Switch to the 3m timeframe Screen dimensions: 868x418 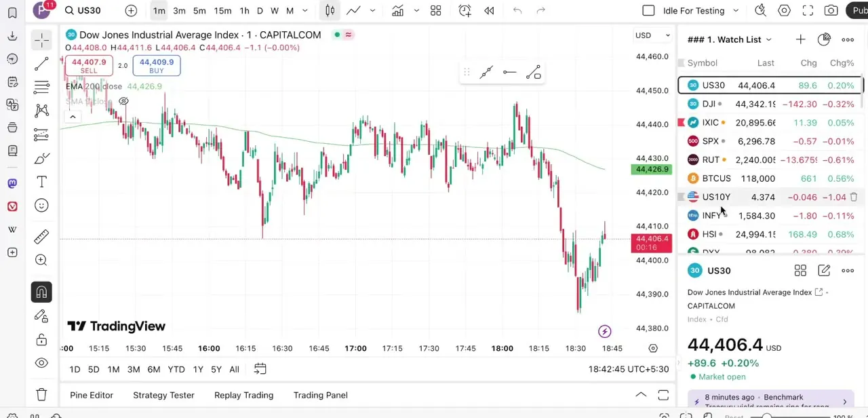click(x=179, y=10)
